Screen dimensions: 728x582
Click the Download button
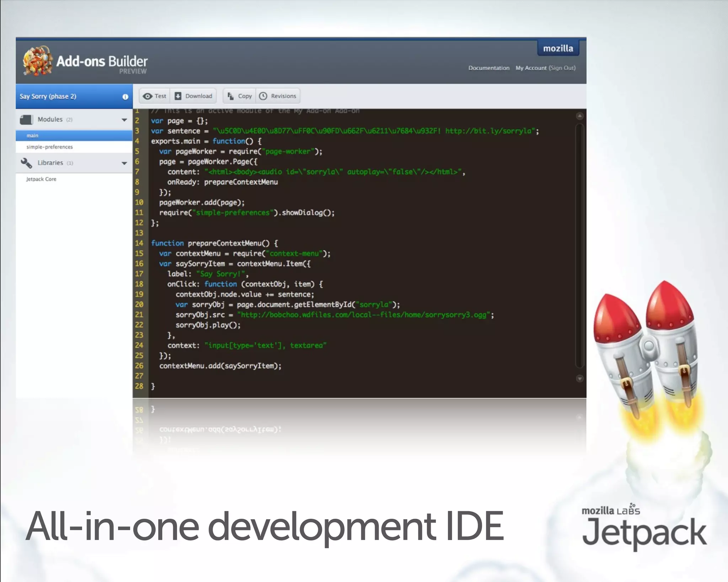[x=193, y=96]
